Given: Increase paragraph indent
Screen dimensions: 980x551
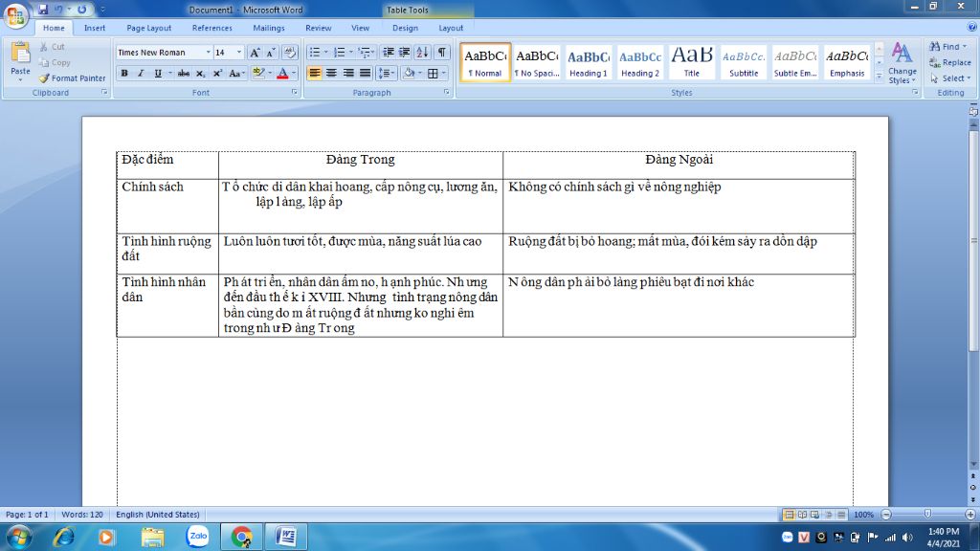Looking at the screenshot, I should tap(405, 53).
